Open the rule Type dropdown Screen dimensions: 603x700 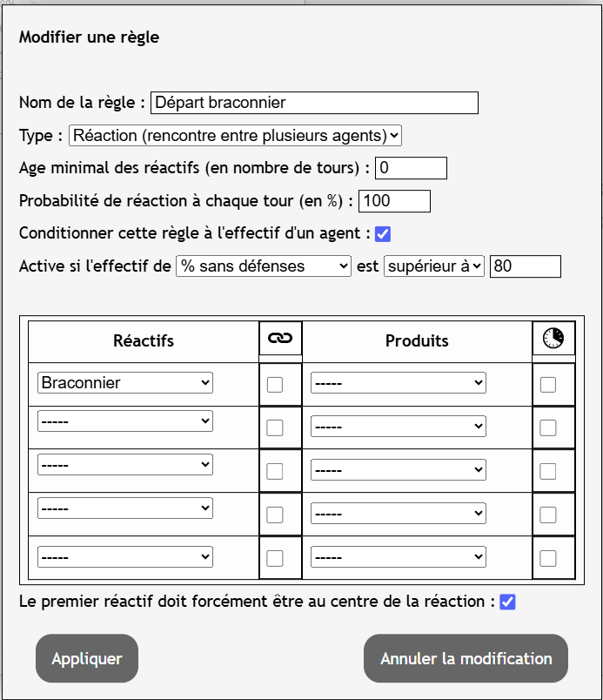tap(235, 135)
